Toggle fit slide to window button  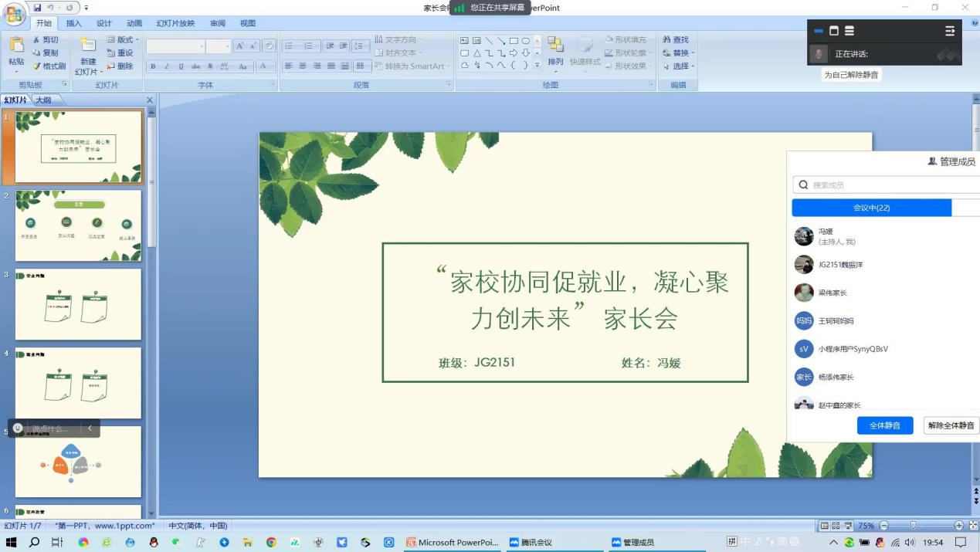972,526
